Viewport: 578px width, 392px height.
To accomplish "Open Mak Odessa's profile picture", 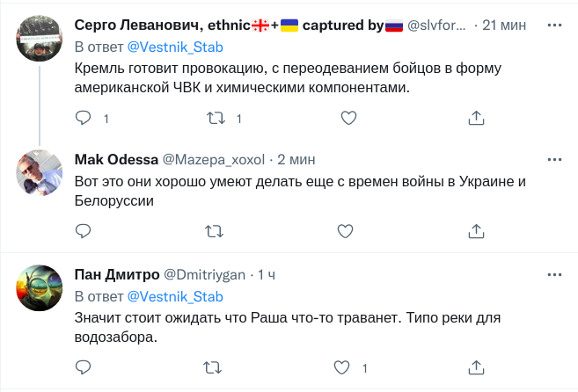I will pyautogui.click(x=40, y=174).
